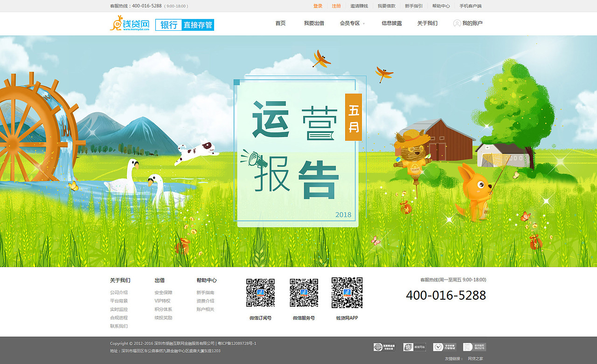
Task: Click the 安全联盟行业验证 badge
Action: point(444,347)
